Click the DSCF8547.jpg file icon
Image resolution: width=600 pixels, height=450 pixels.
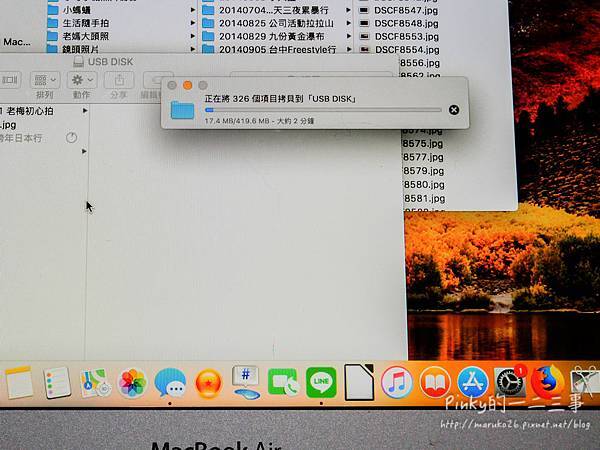(x=364, y=10)
